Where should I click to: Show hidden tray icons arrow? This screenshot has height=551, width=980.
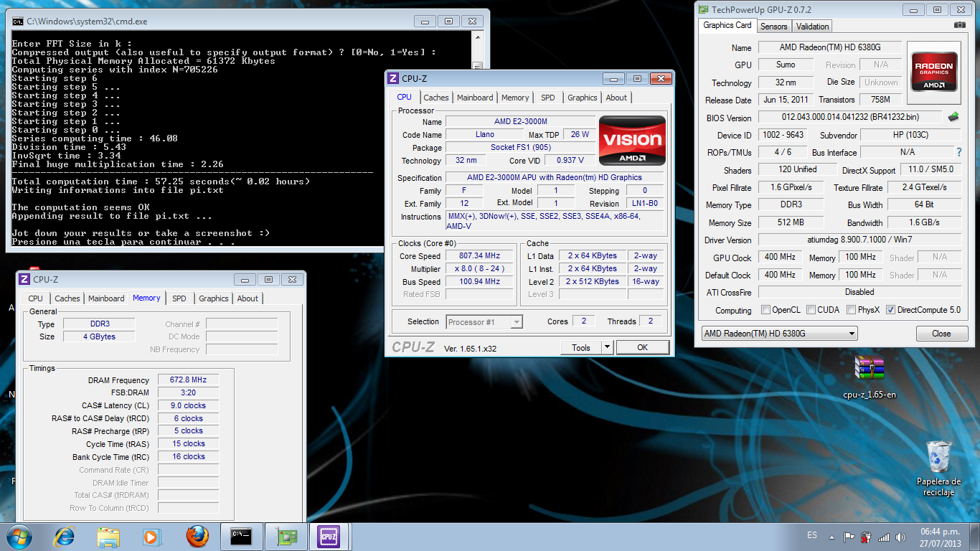coord(831,537)
